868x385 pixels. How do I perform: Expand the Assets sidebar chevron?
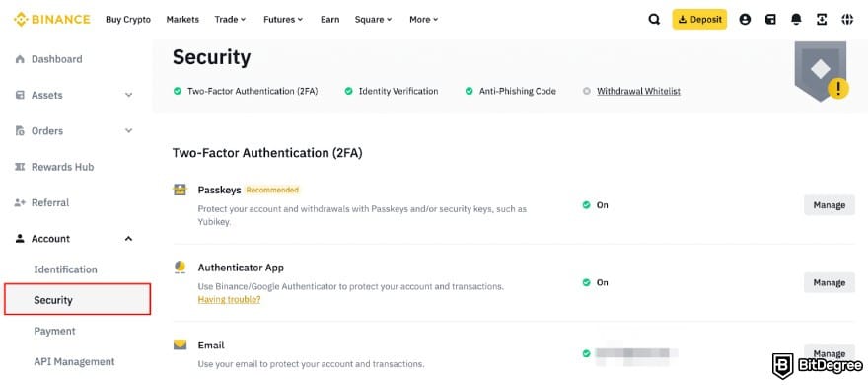pyautogui.click(x=128, y=96)
